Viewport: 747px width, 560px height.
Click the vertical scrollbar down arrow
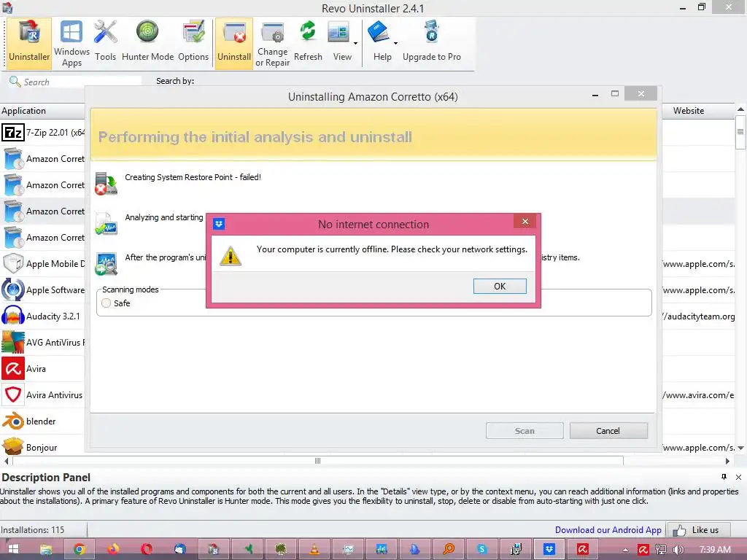740,448
